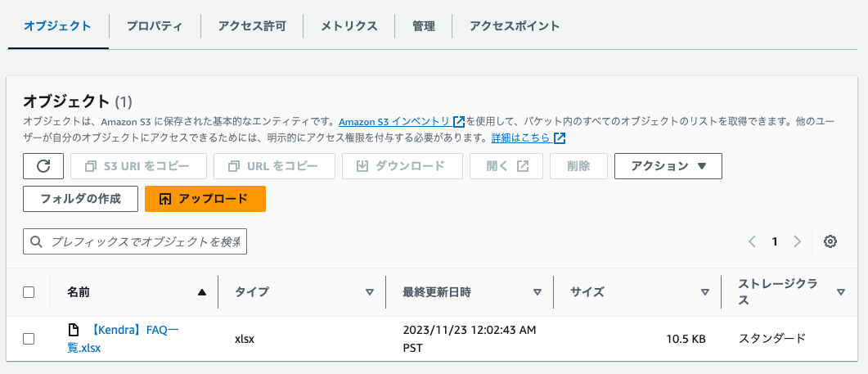Go to next page chevron

(x=797, y=241)
